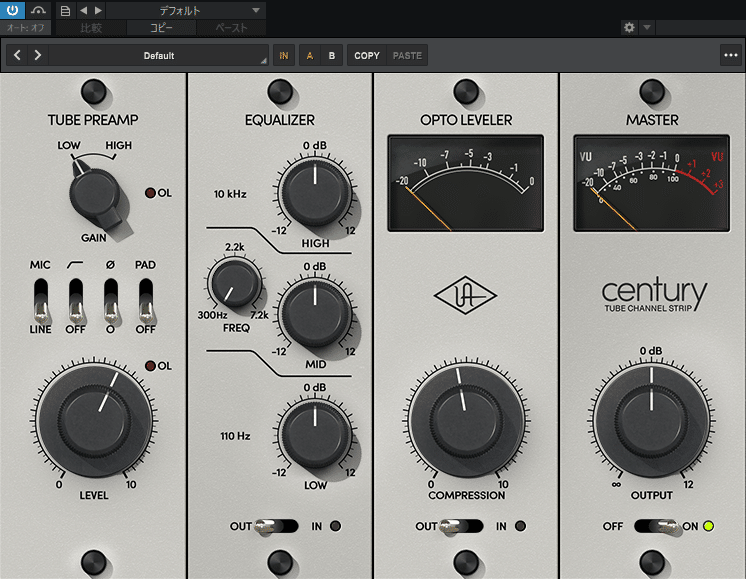Click the Tube Preamp LEVEL knob
This screenshot has width=746, height=579.
pyautogui.click(x=94, y=422)
